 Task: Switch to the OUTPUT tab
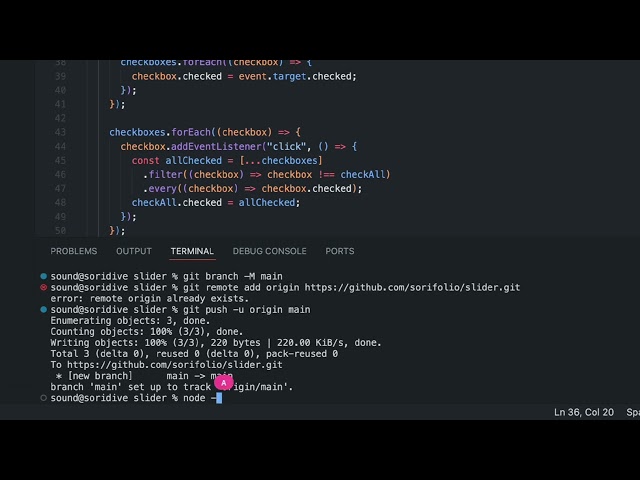tap(134, 251)
